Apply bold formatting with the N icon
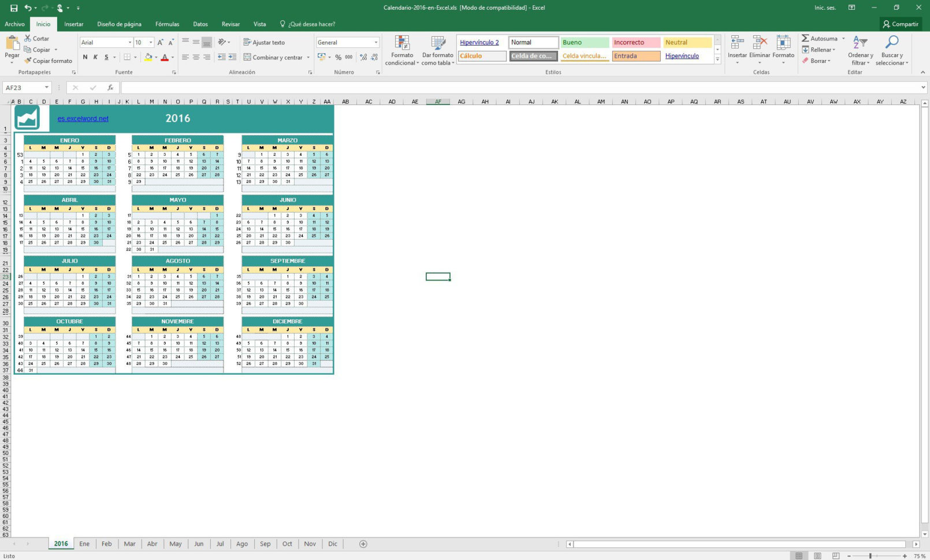The height and width of the screenshot is (560, 930). [84, 57]
